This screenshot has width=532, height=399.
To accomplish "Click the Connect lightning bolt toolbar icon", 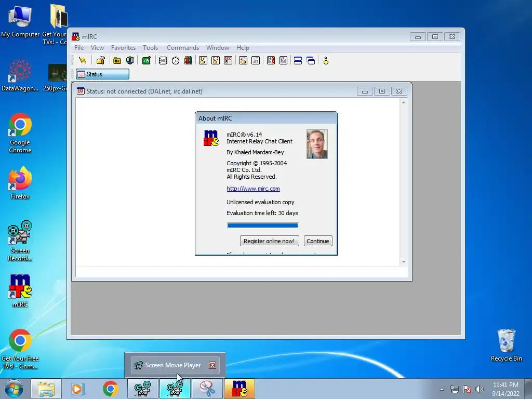I will click(x=83, y=60).
